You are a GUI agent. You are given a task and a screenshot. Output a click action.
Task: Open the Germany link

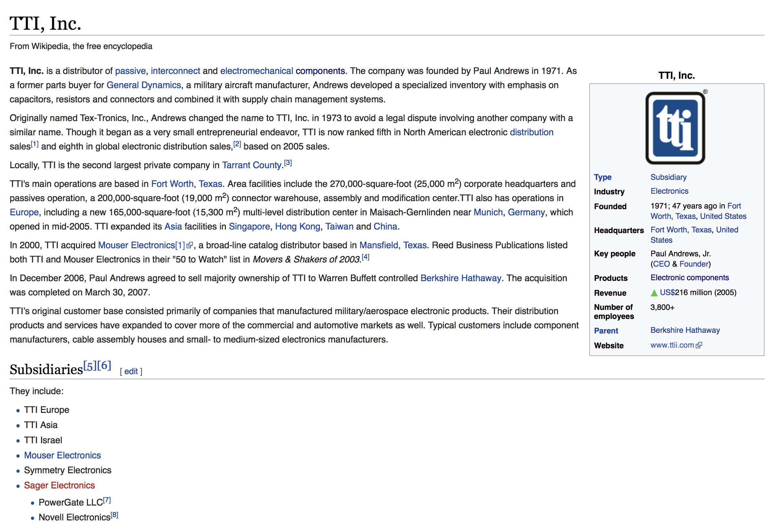coord(526,212)
